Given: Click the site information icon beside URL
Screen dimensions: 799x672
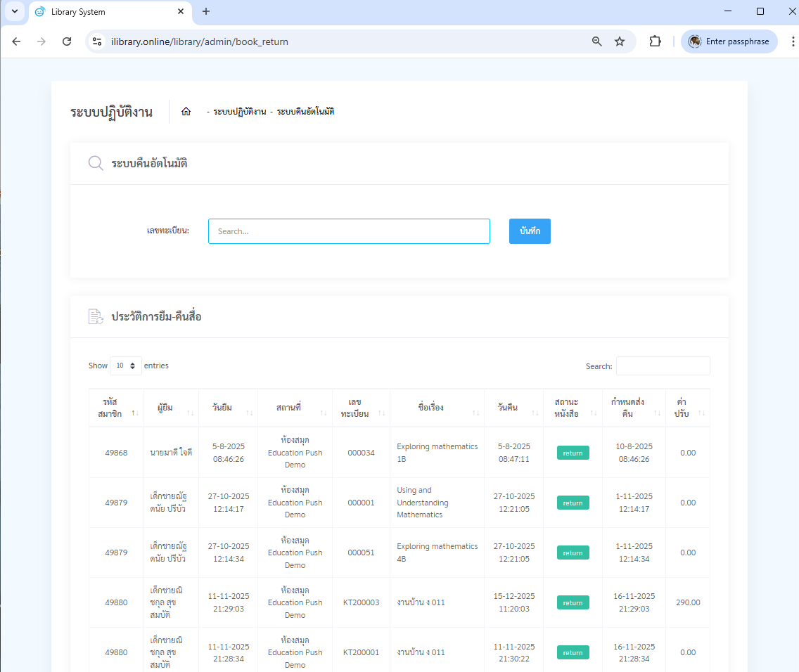Looking at the screenshot, I should coord(98,41).
